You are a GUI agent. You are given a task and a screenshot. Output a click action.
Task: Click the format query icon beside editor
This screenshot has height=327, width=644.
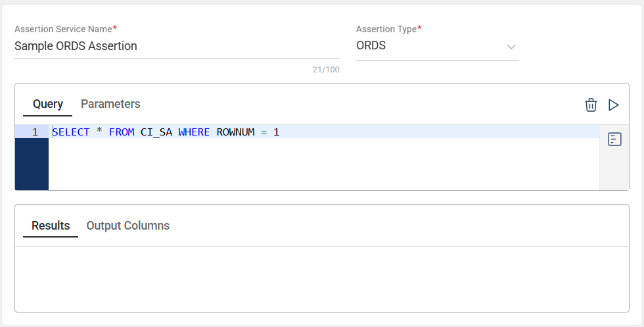614,139
